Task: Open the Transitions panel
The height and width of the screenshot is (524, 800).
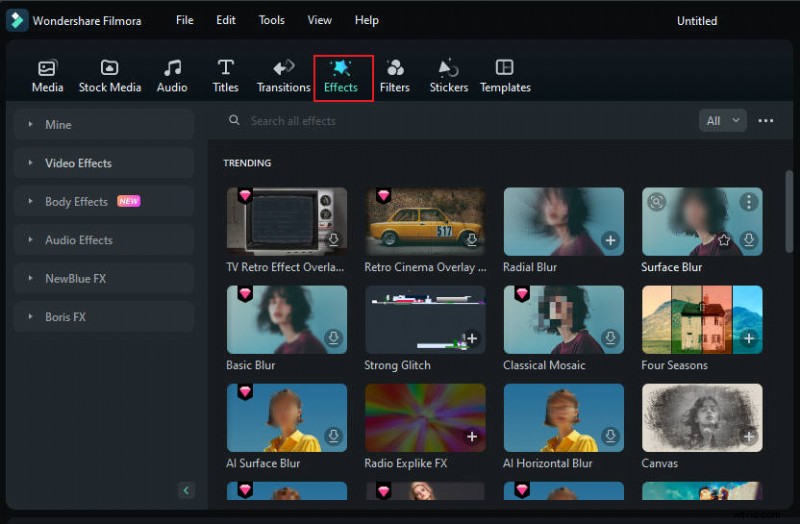Action: [284, 76]
